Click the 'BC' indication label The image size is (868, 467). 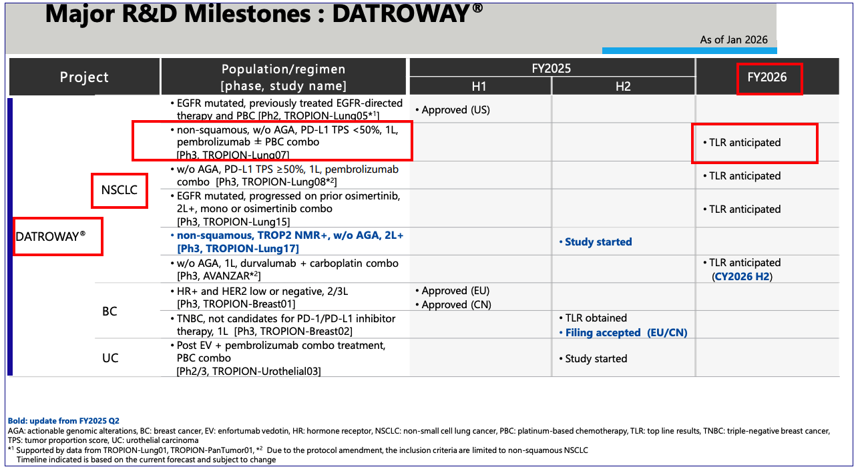110,311
